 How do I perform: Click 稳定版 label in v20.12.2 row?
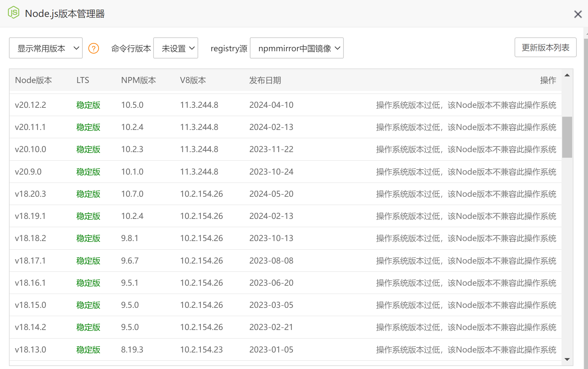88,105
